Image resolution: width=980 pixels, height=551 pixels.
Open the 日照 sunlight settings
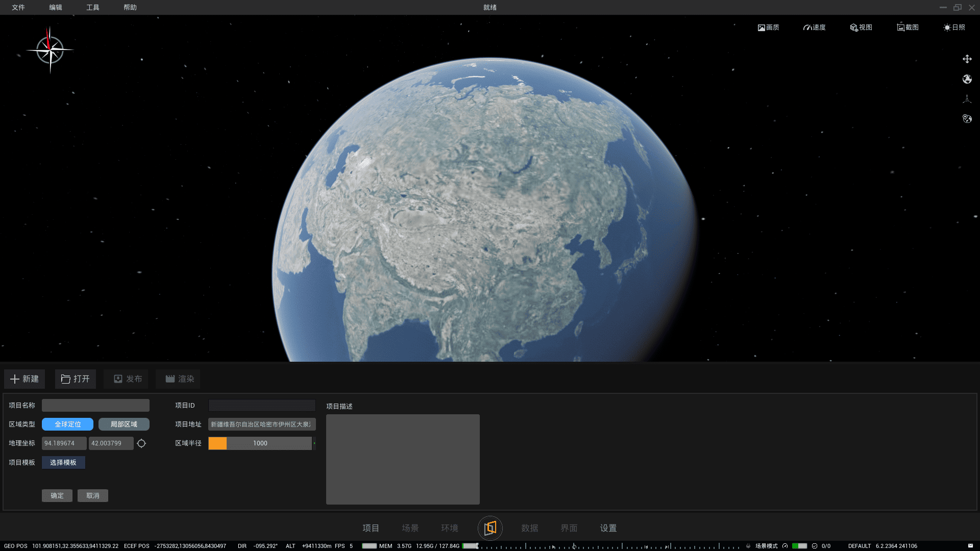(954, 28)
